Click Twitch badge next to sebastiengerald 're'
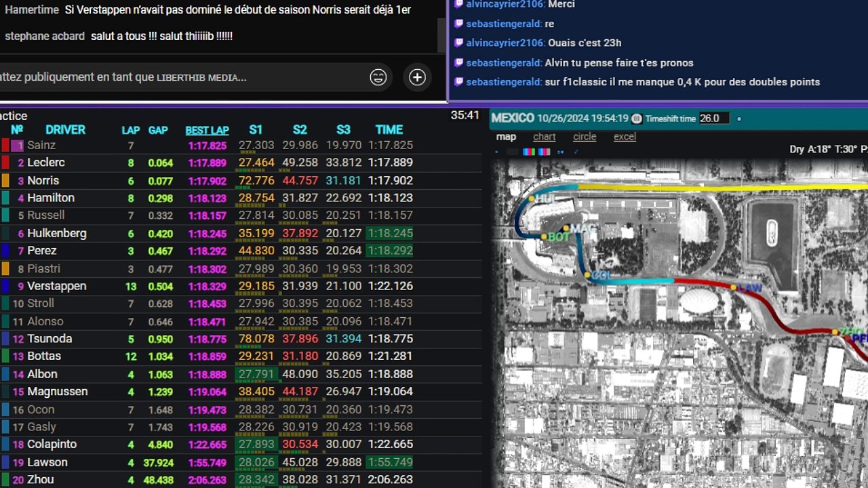Image resolution: width=868 pixels, height=488 pixels. (x=459, y=24)
